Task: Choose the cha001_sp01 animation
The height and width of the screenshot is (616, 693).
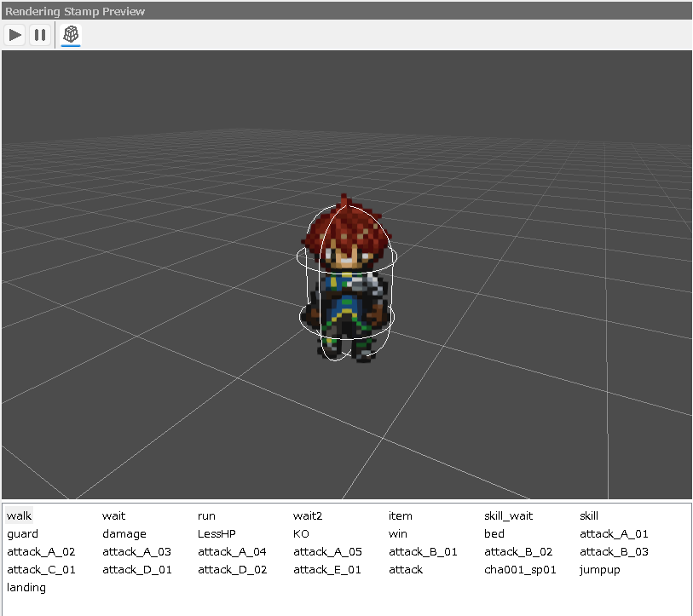Action: coord(520,569)
